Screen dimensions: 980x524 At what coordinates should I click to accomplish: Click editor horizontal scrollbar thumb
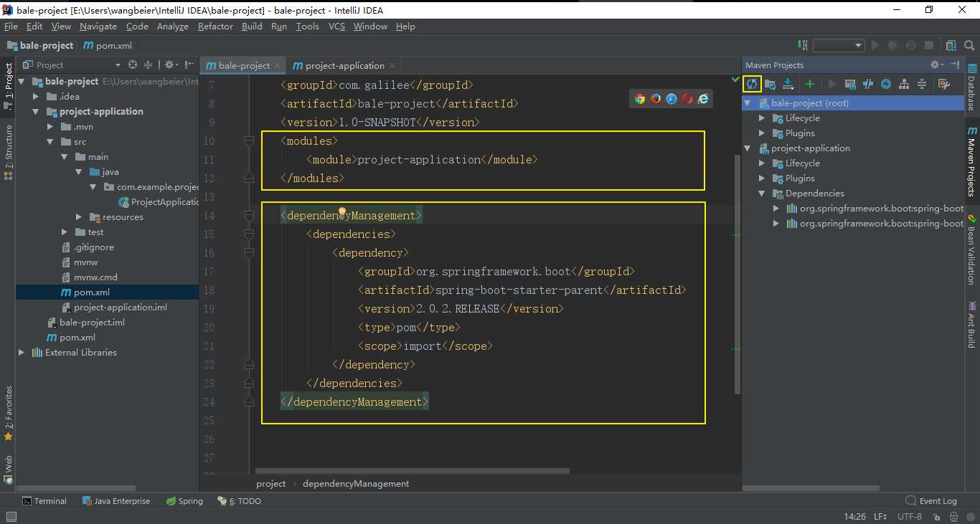coord(413,471)
